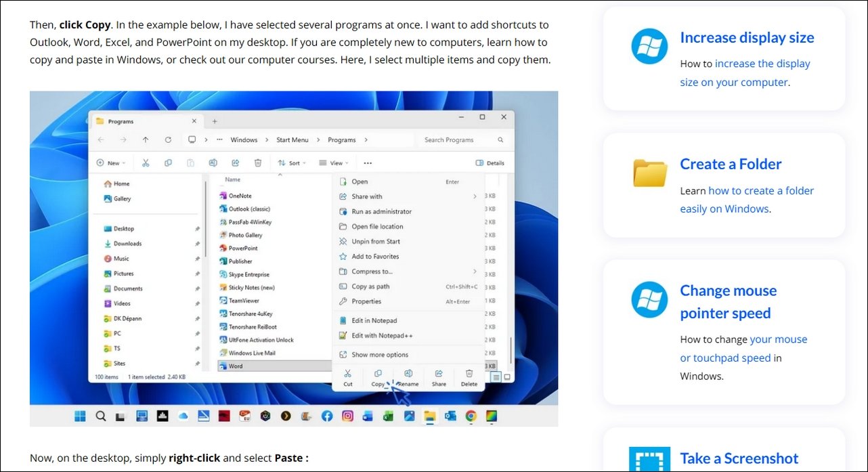Click the Search magnifier on the taskbar

[x=101, y=416]
